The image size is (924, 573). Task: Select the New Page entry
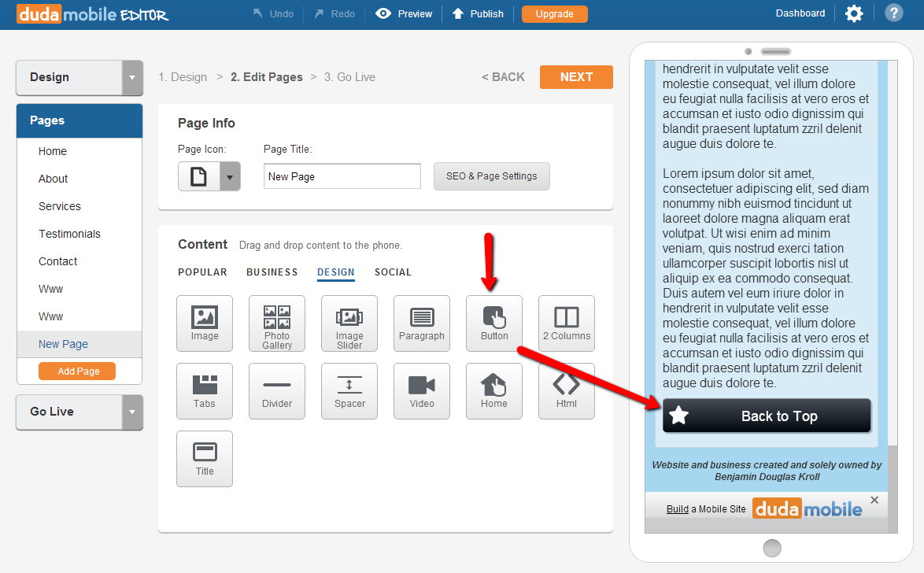click(79, 344)
